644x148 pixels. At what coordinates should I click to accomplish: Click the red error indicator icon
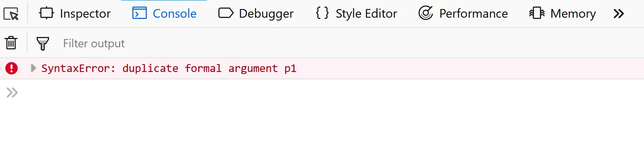(x=12, y=68)
